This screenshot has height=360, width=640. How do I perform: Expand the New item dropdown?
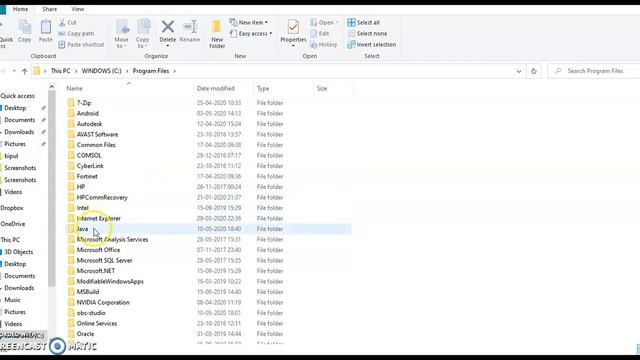[267, 22]
